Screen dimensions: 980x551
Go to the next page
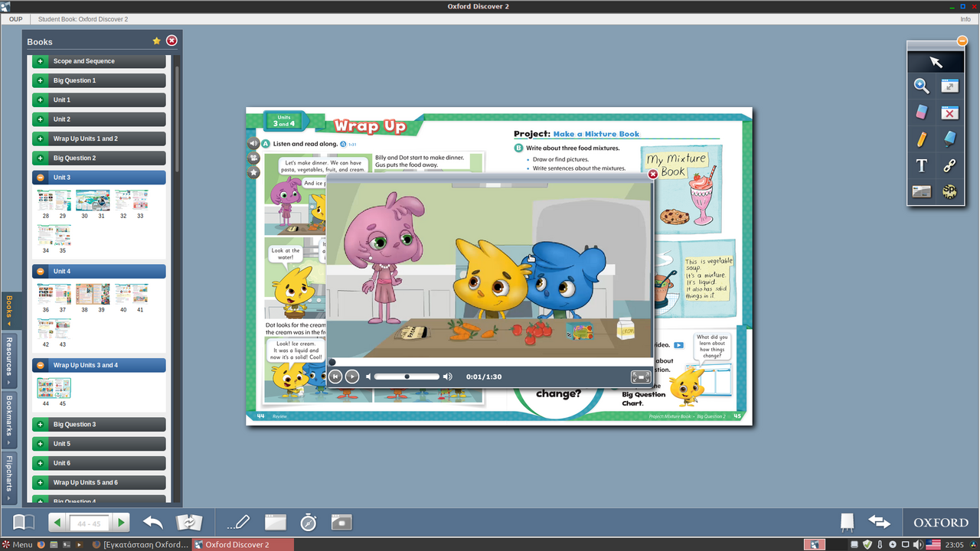[121, 523]
